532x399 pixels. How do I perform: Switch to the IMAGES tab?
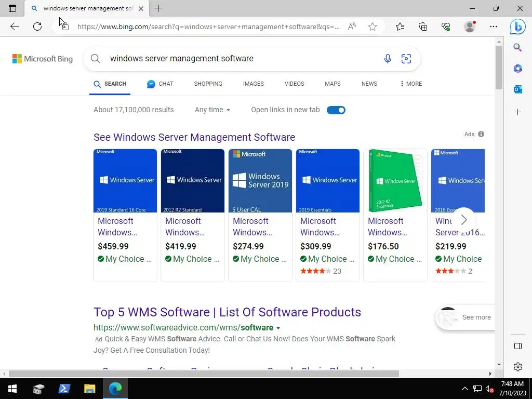[x=254, y=84]
